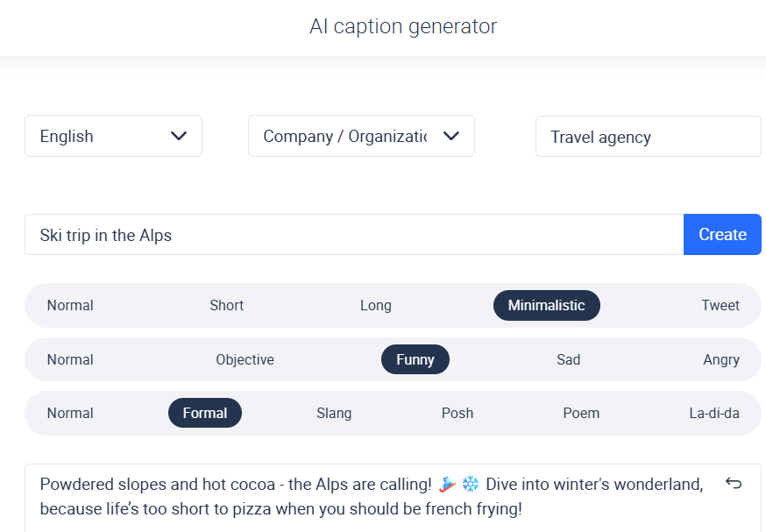Image resolution: width=766 pixels, height=532 pixels.
Task: Deselect Minimalistic by picking Normal length
Action: 70,305
